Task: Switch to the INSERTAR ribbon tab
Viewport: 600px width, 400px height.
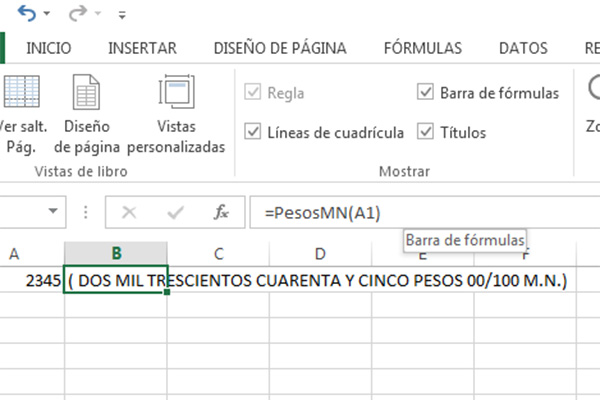Action: point(142,48)
